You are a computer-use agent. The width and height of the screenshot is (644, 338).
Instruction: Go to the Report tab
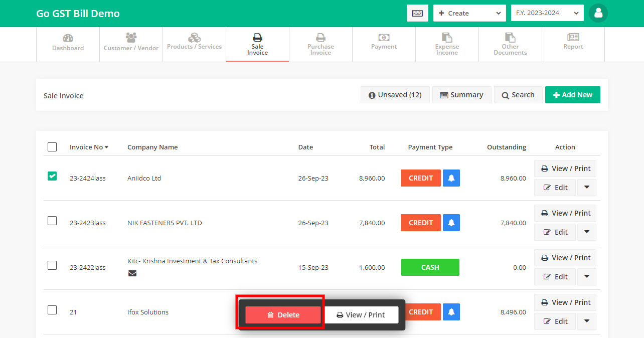point(573,42)
